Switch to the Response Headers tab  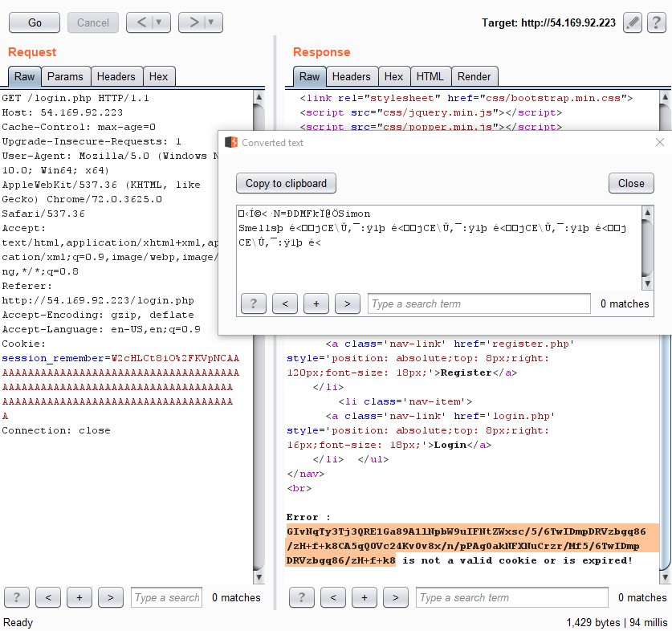click(x=352, y=77)
